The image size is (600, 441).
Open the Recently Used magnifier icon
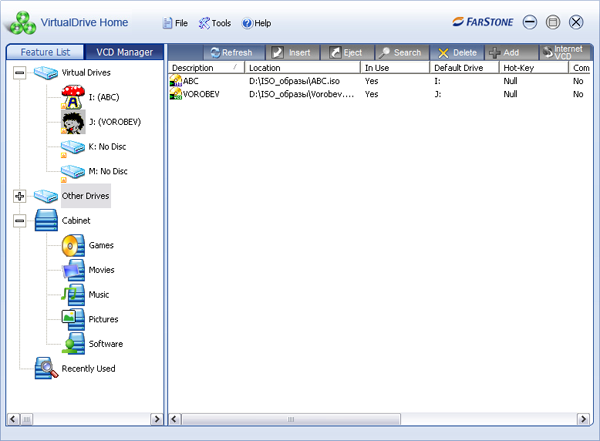[x=46, y=368]
